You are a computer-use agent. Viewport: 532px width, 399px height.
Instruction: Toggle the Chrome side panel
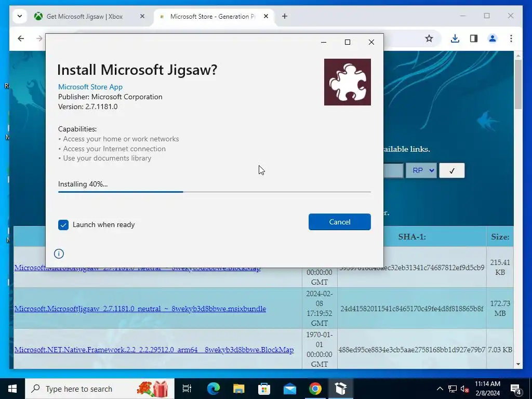(x=474, y=38)
